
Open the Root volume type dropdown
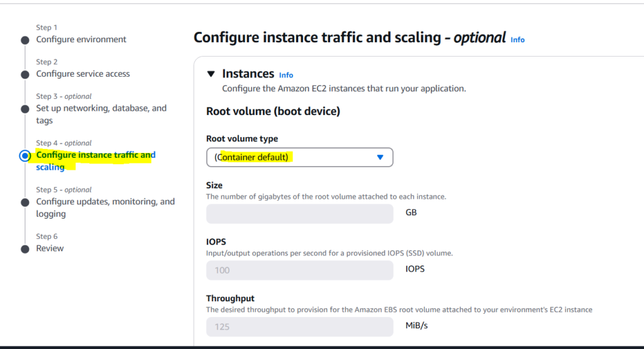[299, 157]
